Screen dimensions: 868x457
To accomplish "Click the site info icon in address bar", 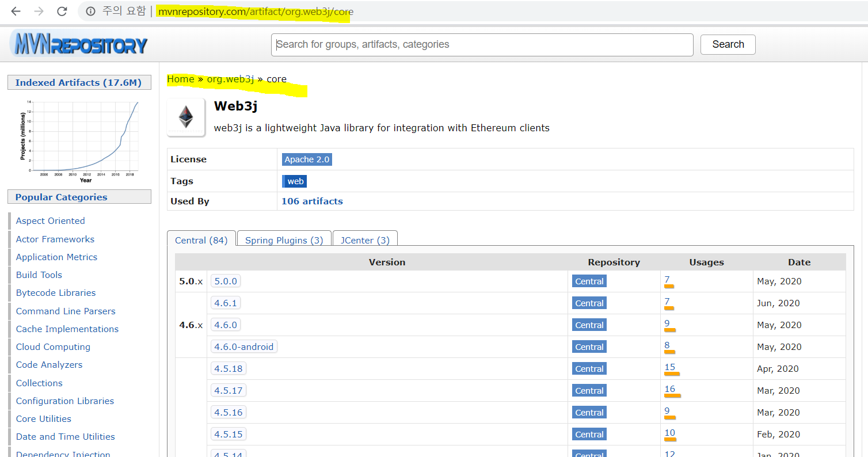I will point(90,12).
